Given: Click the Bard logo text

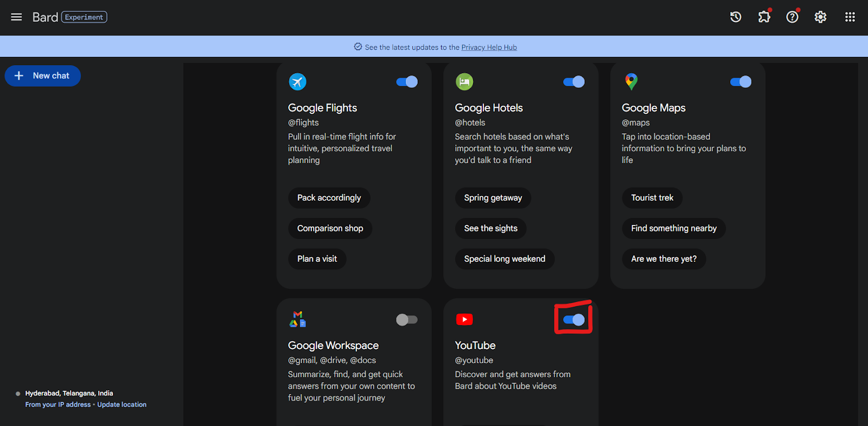Looking at the screenshot, I should [45, 17].
